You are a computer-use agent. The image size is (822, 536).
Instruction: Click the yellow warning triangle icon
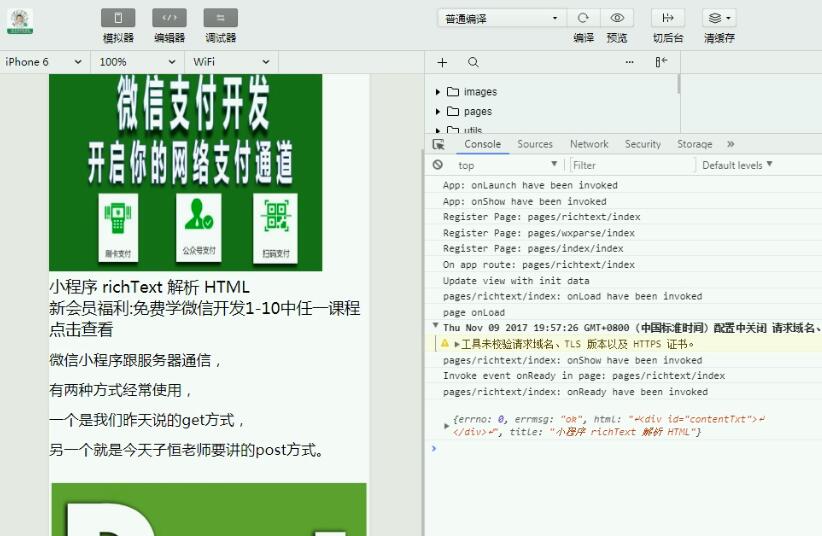point(445,344)
